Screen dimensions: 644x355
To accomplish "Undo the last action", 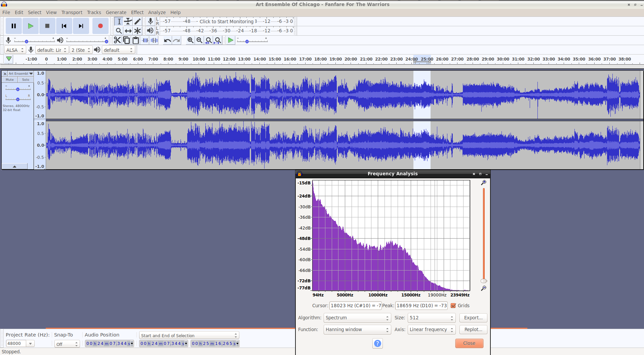I will point(167,40).
